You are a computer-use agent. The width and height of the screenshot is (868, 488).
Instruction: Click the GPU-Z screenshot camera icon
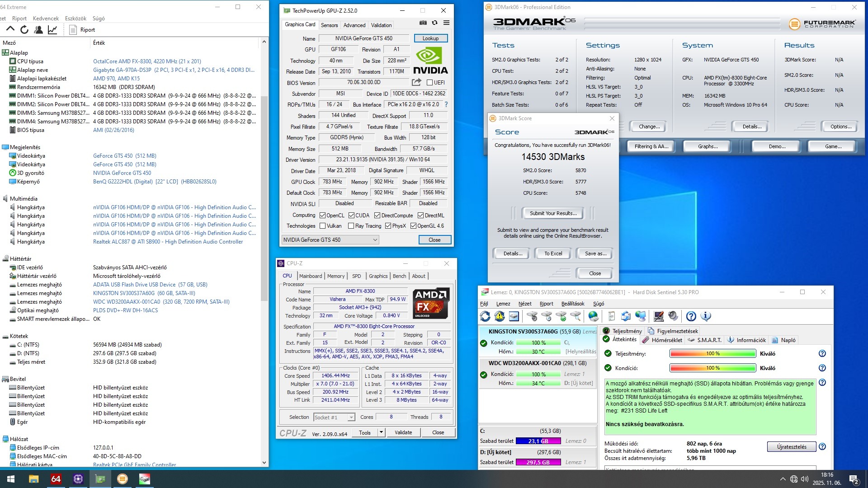pyautogui.click(x=423, y=23)
